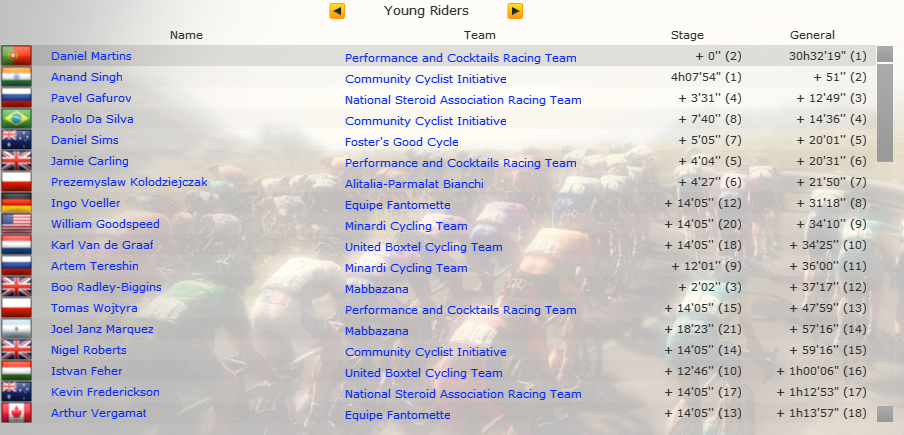Viewport: 904px width, 435px height.
Task: Open rider Kevin Frederickson
Action: (x=106, y=392)
